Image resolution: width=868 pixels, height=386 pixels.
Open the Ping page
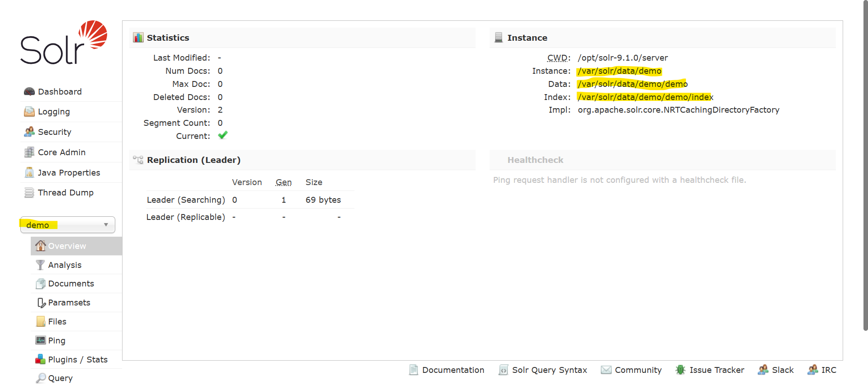pos(76,341)
